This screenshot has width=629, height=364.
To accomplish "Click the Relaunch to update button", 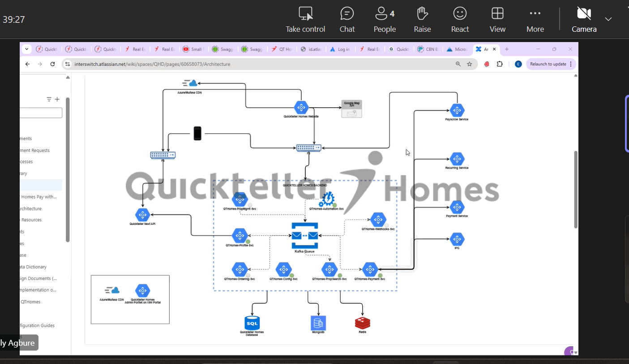I will pos(548,64).
